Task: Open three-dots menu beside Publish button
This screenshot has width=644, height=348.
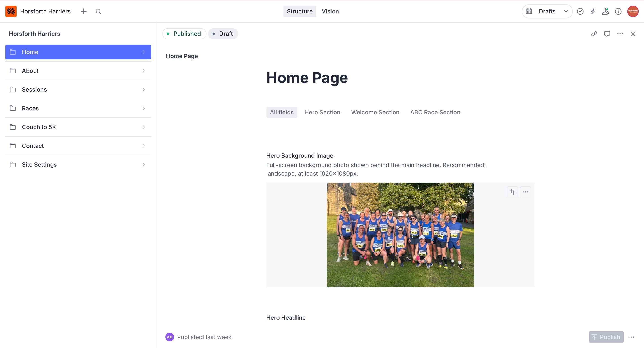Action: tap(631, 337)
